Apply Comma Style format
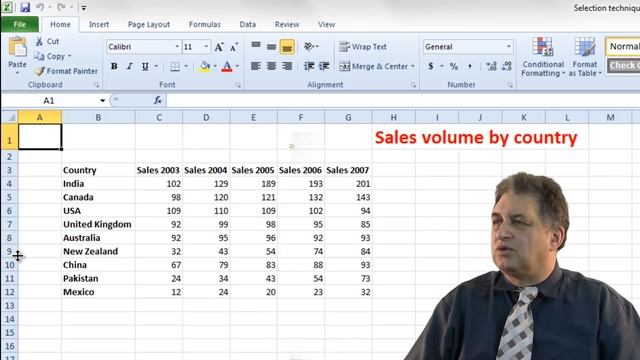 (470, 66)
